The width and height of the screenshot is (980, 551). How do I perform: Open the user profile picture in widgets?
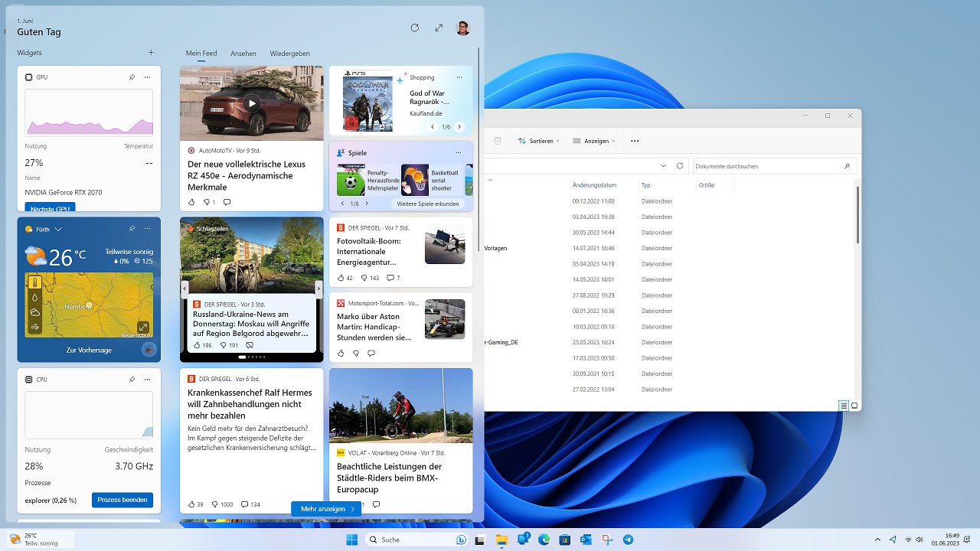pyautogui.click(x=463, y=28)
